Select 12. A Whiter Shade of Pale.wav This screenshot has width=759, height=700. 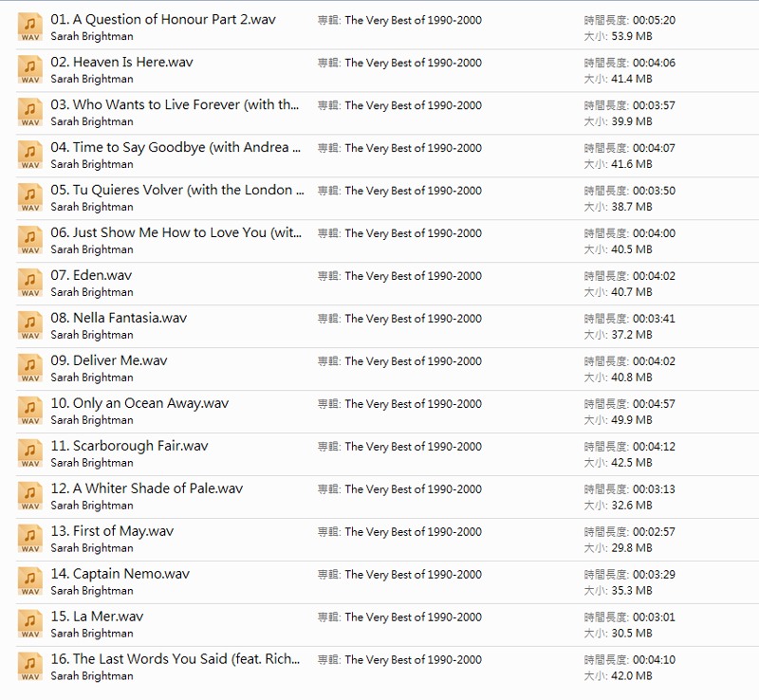(146, 489)
